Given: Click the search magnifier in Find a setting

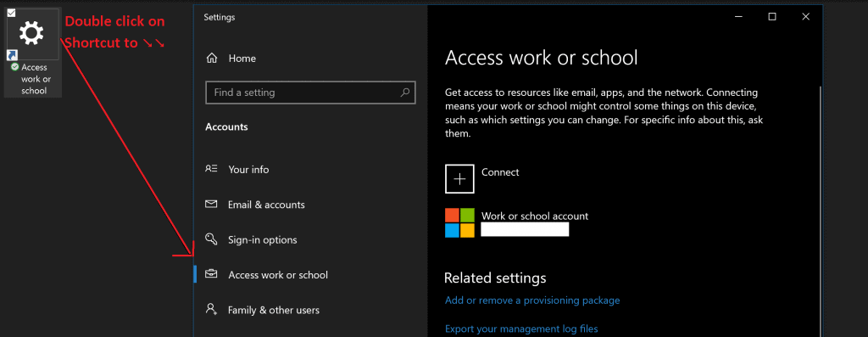Looking at the screenshot, I should pos(405,92).
